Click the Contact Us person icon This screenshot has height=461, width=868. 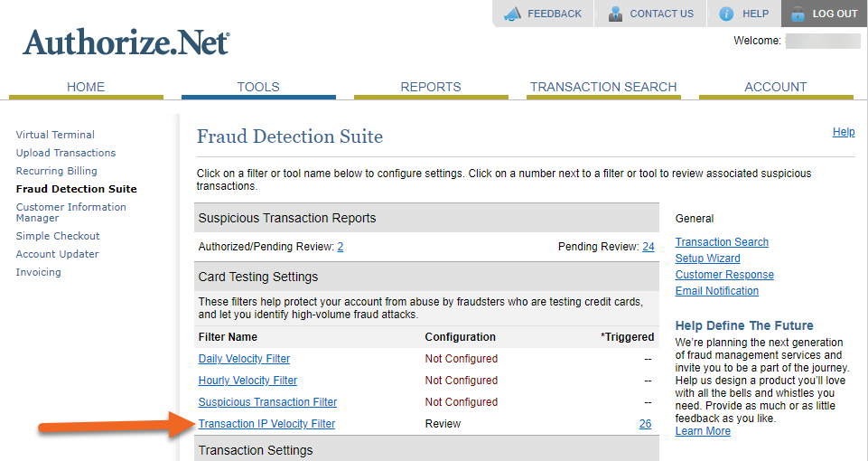pos(615,14)
